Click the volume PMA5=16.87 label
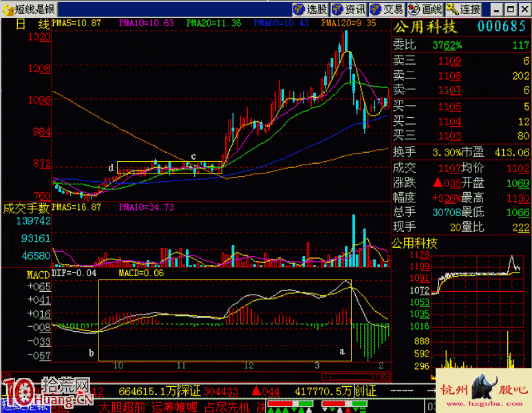The image size is (532, 413). coord(76,207)
